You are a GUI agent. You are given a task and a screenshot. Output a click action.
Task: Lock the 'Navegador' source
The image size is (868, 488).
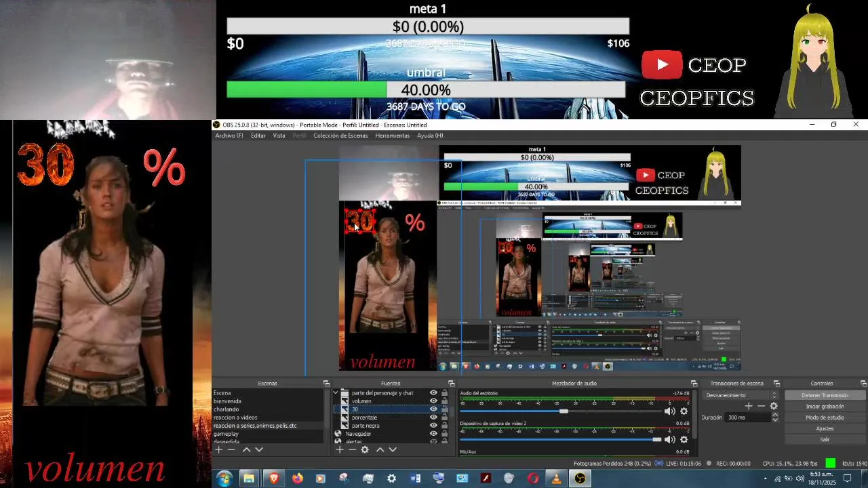click(x=444, y=434)
